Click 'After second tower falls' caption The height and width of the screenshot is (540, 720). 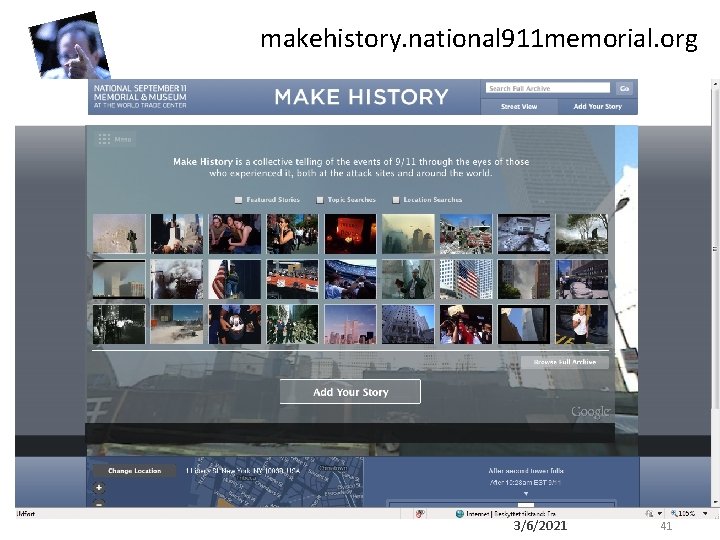(x=526, y=471)
